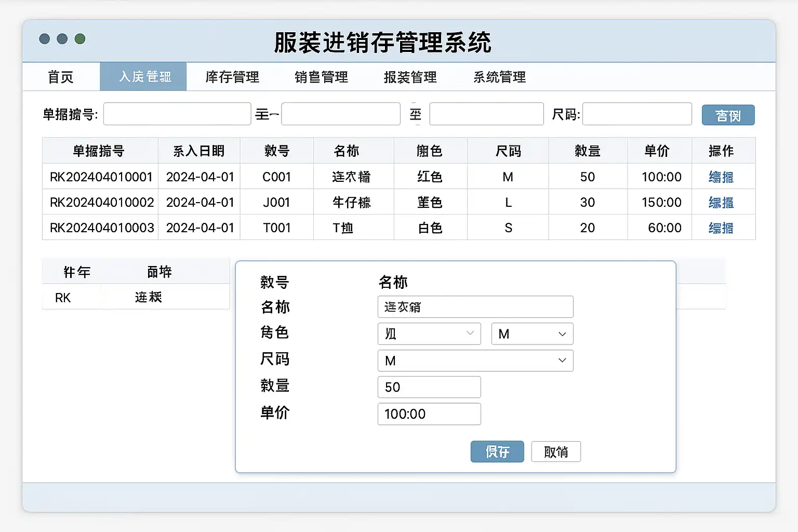Click the 取消 cancel button in the dialog

(555, 451)
